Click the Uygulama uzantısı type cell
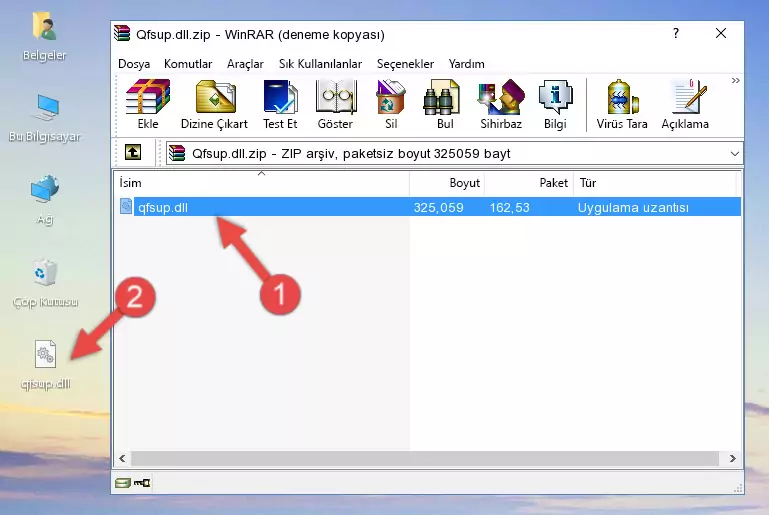The image size is (769, 515). click(633, 207)
